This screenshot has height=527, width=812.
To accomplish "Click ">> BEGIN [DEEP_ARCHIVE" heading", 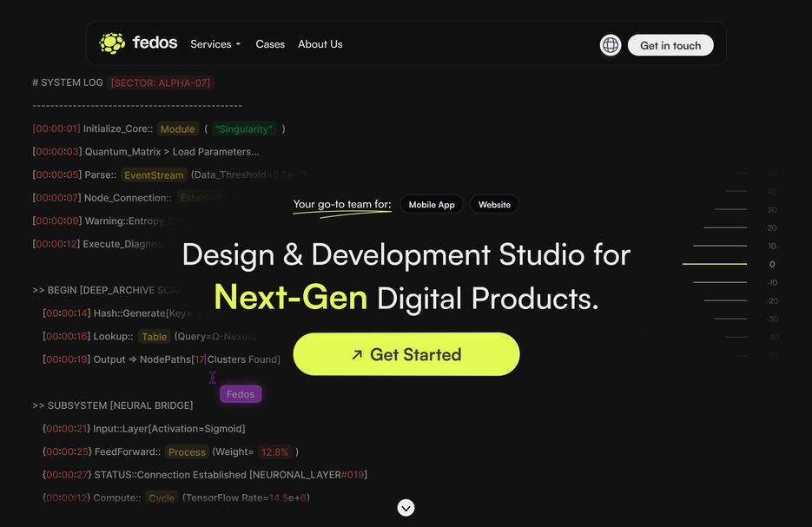I will 106,290.
